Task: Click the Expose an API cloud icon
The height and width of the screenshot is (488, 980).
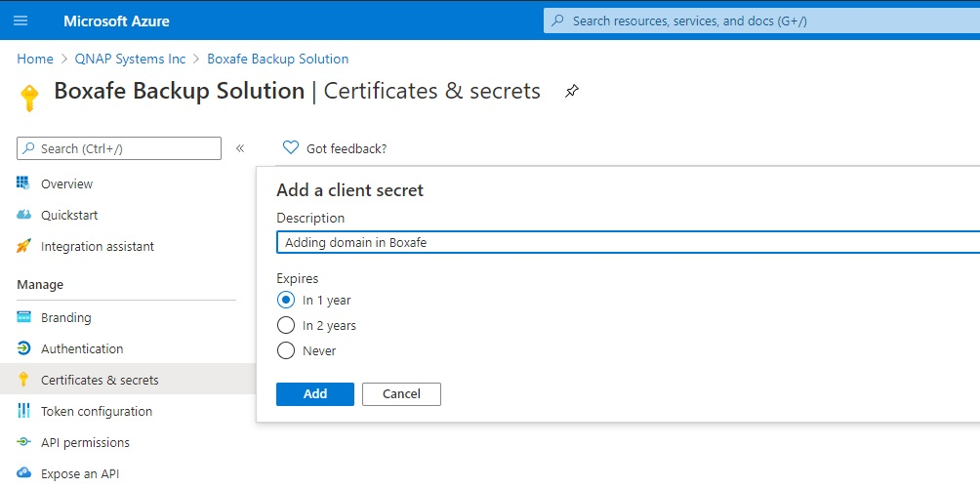Action: click(x=23, y=472)
